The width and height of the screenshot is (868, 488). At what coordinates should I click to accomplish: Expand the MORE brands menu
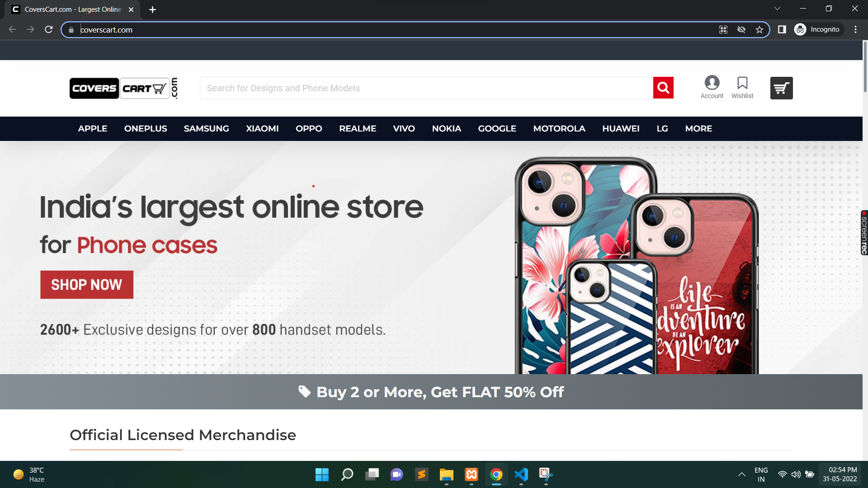[698, 129]
